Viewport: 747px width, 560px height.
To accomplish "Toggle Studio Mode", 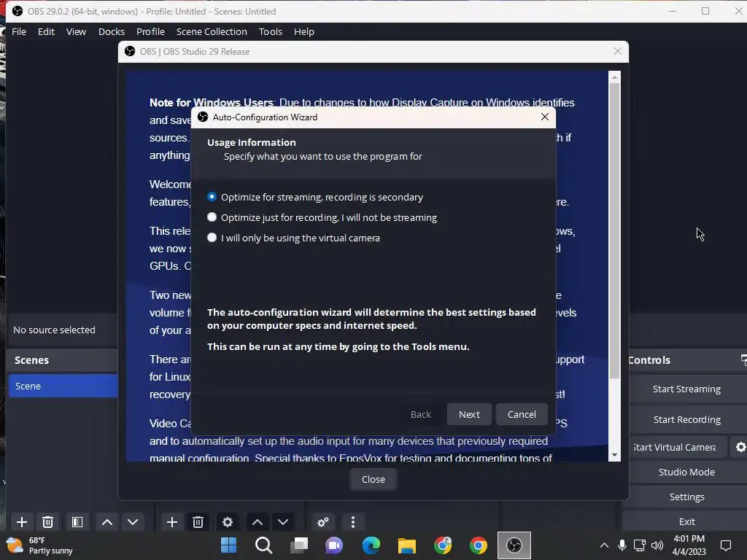I will tap(686, 472).
